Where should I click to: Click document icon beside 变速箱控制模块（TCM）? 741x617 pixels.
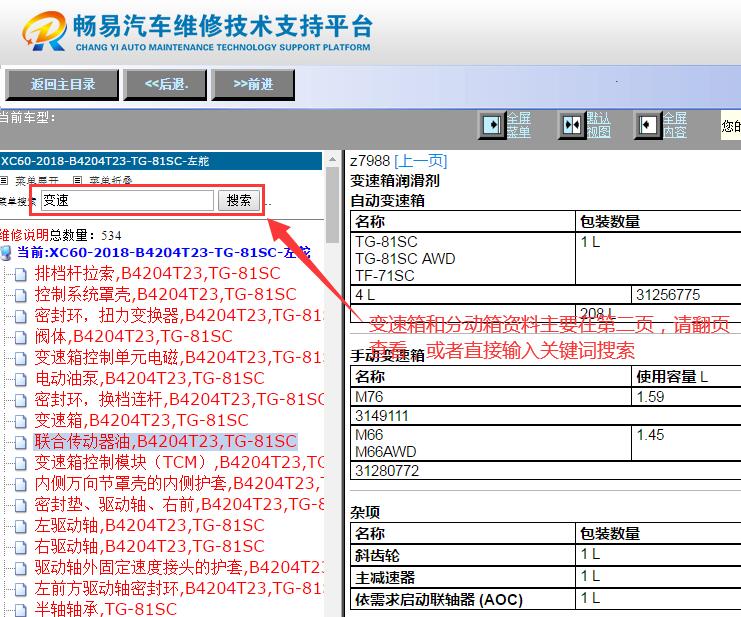tap(20, 463)
